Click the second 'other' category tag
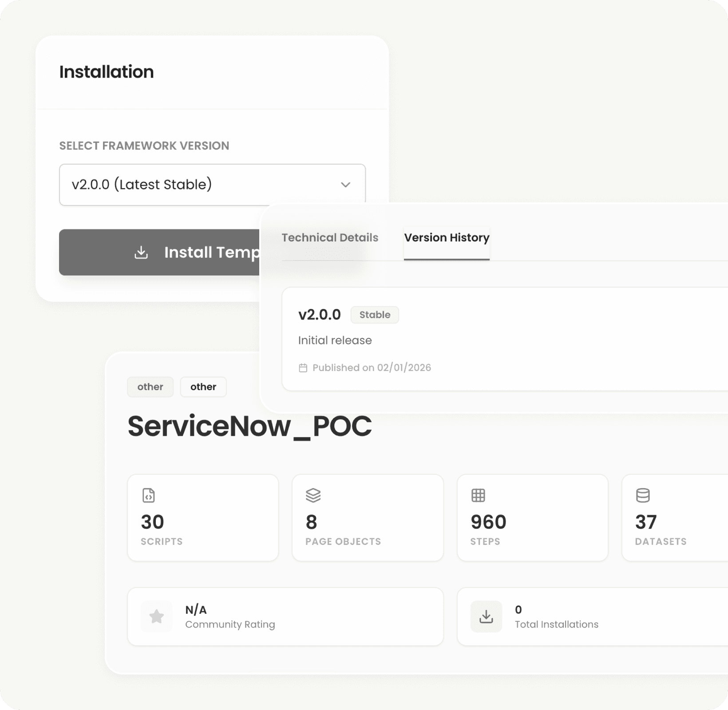 (203, 387)
